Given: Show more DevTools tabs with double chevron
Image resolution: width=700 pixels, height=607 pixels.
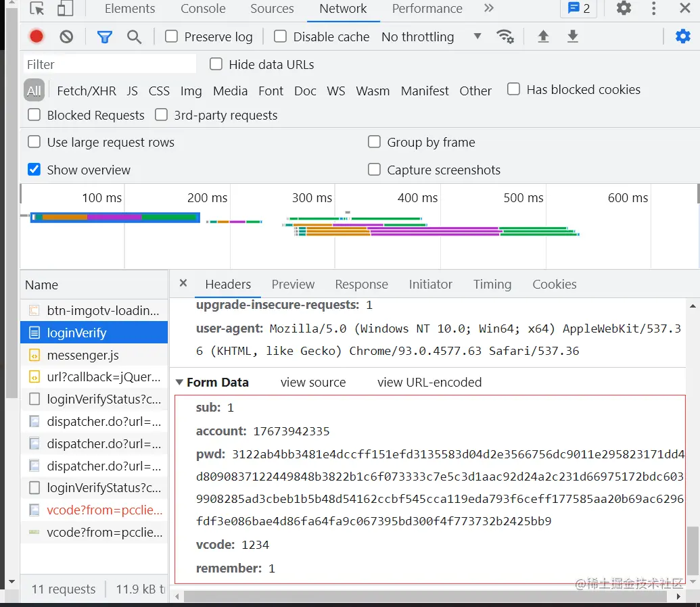Looking at the screenshot, I should click(x=489, y=8).
